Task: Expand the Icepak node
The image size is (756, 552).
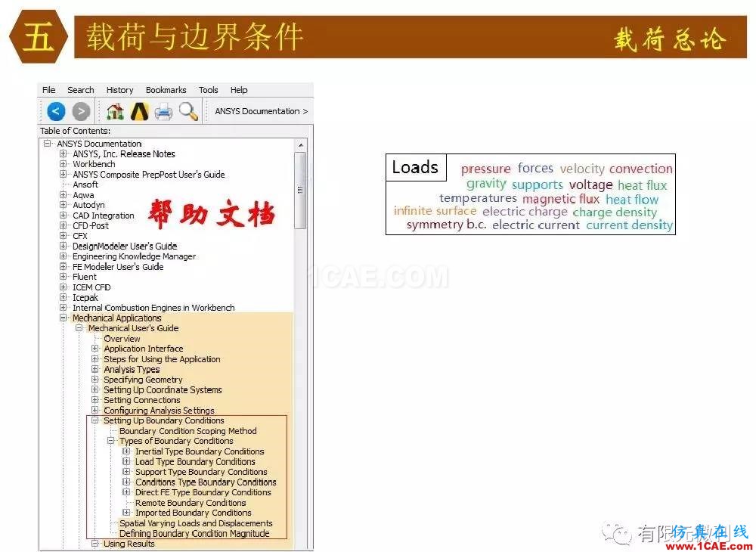Action: (64, 297)
